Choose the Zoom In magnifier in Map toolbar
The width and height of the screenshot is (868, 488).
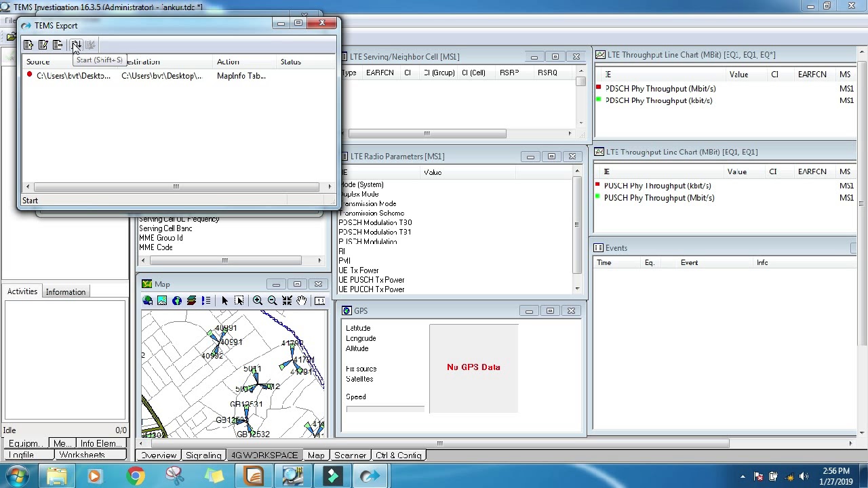258,300
